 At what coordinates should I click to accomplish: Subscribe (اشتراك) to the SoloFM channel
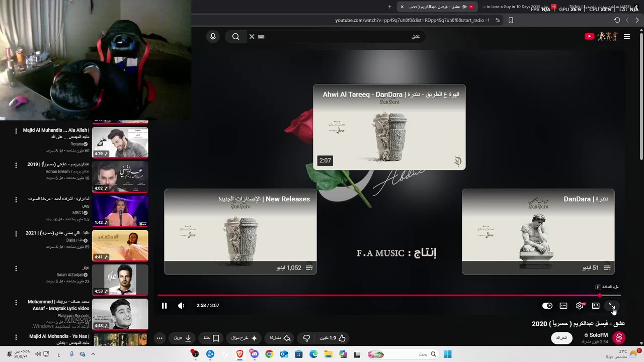[562, 338]
